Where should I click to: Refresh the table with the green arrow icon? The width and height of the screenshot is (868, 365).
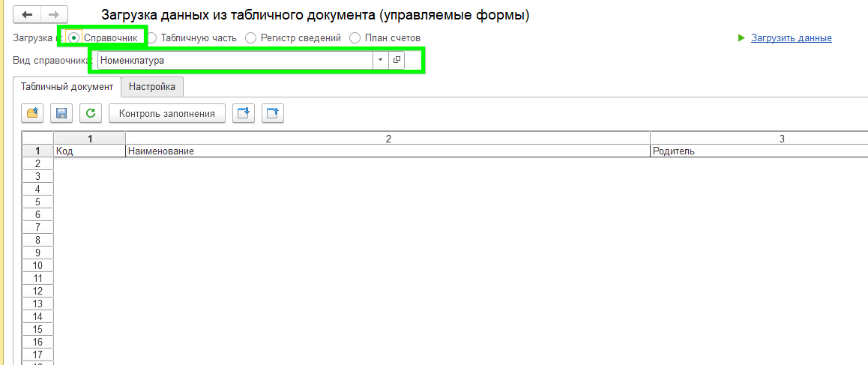pos(91,113)
